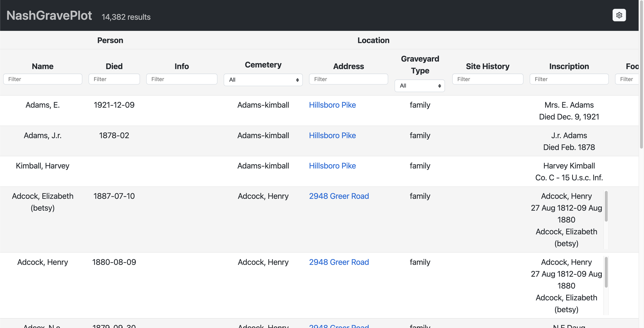This screenshot has width=644, height=328.
Task: Click the Cemetery column header
Action: (263, 65)
